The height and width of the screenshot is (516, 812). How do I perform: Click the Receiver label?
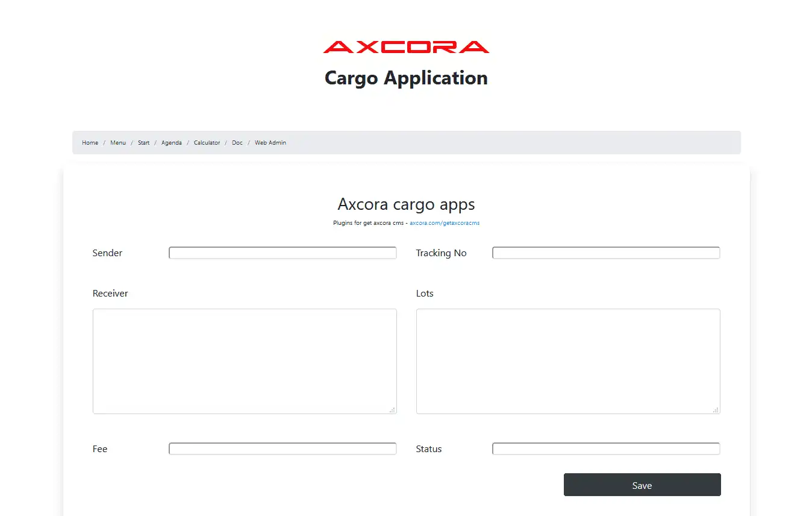[110, 294]
